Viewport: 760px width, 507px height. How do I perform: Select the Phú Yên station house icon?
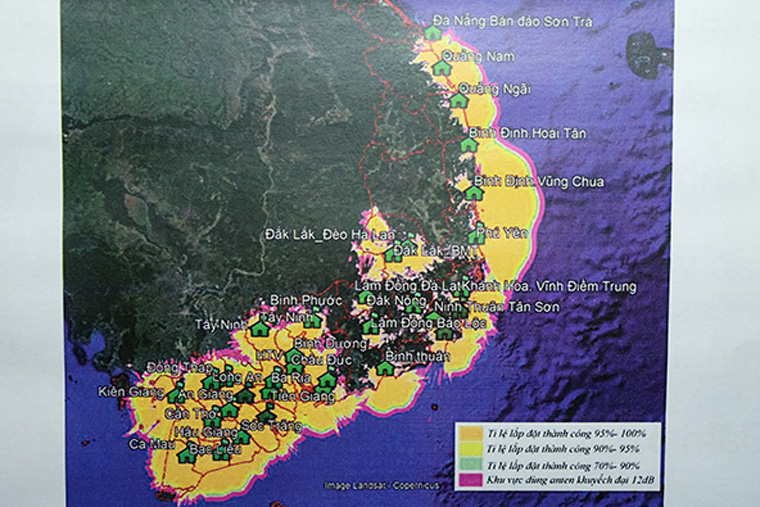coord(476,237)
